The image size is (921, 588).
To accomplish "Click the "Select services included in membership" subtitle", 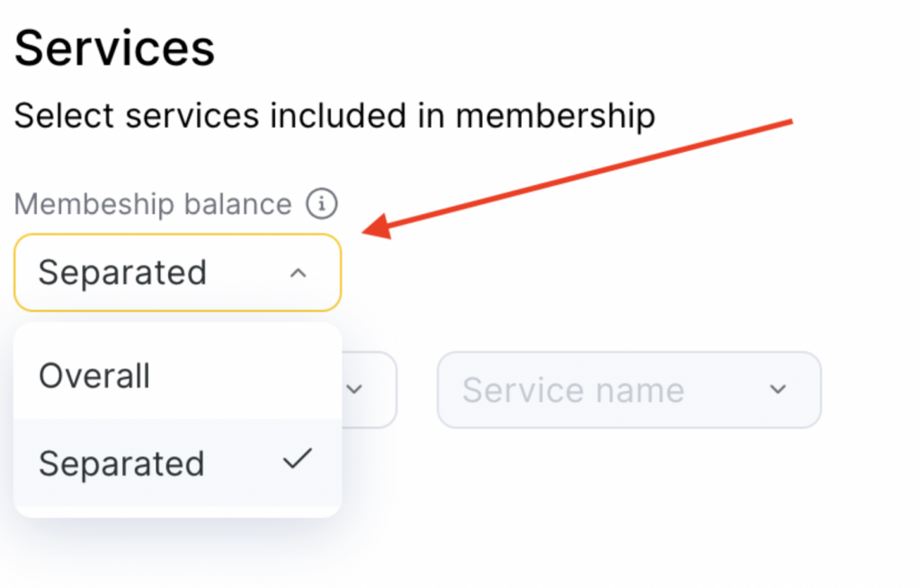I will 335,115.
